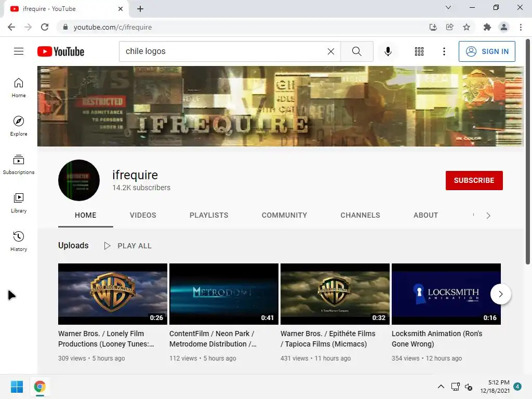Viewport: 532px width, 399px height.
Task: Click PLAY ALL next to Uploads
Action: click(128, 246)
